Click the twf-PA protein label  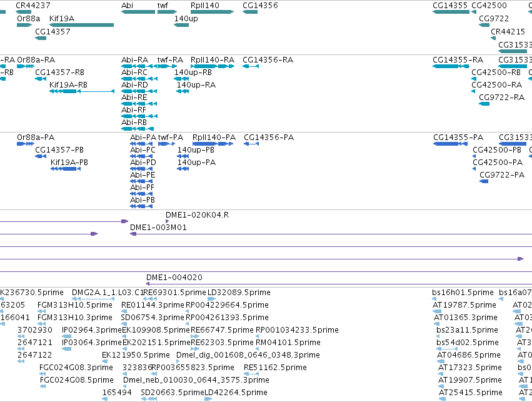pyautogui.click(x=171, y=138)
